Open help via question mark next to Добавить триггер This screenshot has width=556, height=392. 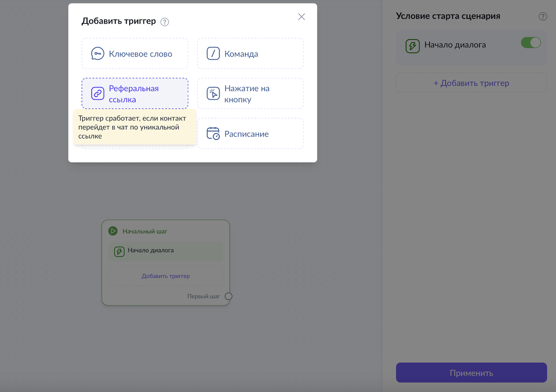(x=164, y=21)
